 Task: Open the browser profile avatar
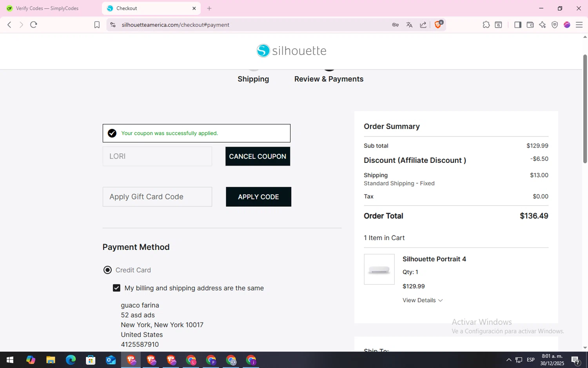567,25
